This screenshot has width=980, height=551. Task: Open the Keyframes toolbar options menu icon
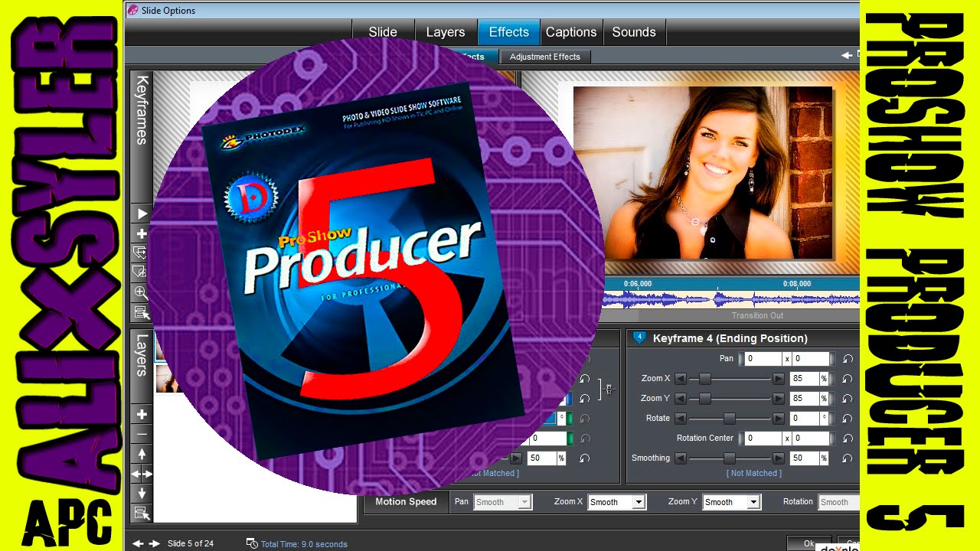pyautogui.click(x=142, y=312)
